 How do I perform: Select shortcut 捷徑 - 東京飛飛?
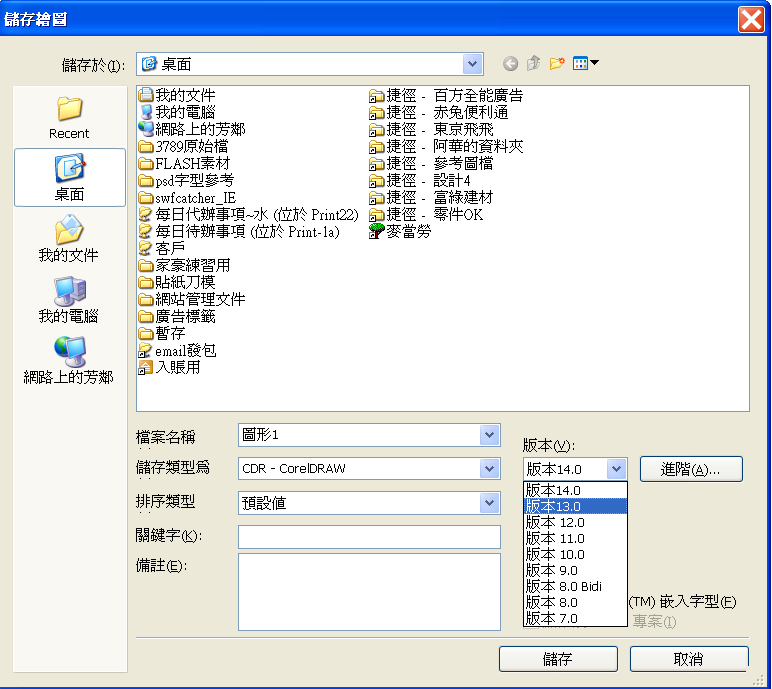(x=431, y=129)
